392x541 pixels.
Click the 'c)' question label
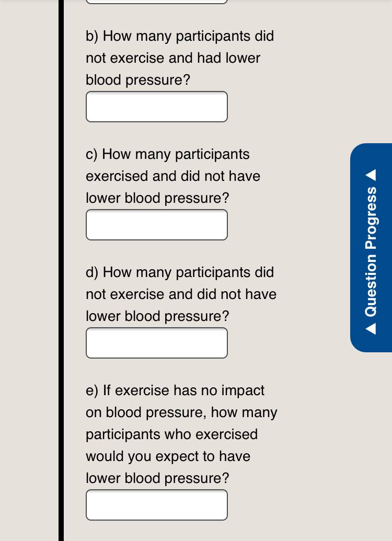pos(92,154)
